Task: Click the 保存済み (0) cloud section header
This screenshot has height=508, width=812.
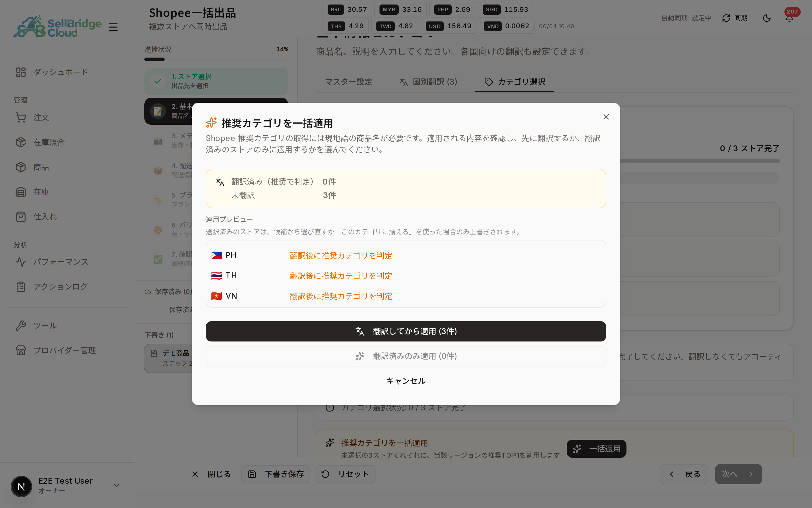Action: click(x=168, y=292)
